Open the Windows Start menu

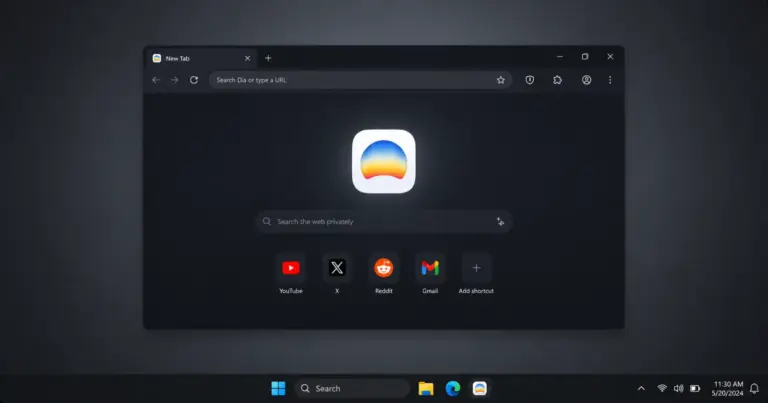278,388
